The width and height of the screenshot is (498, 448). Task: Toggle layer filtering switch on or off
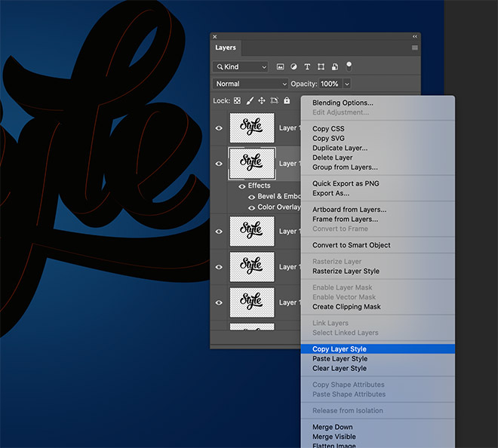[x=349, y=66]
